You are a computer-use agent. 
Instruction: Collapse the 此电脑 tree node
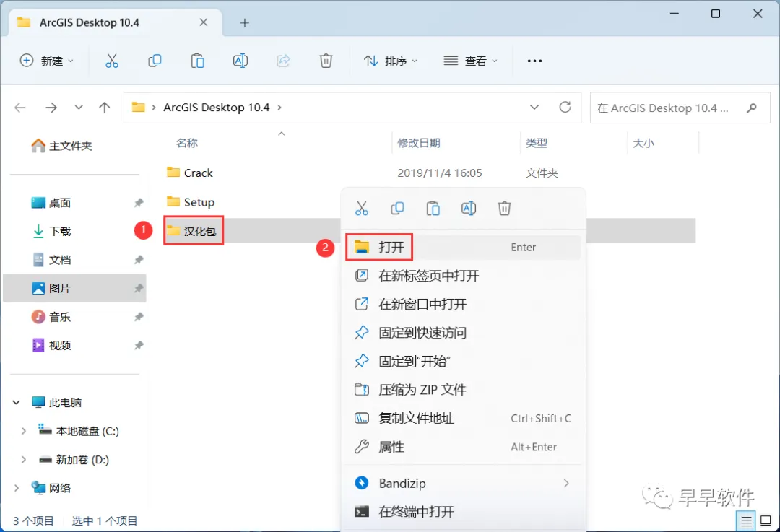click(17, 402)
